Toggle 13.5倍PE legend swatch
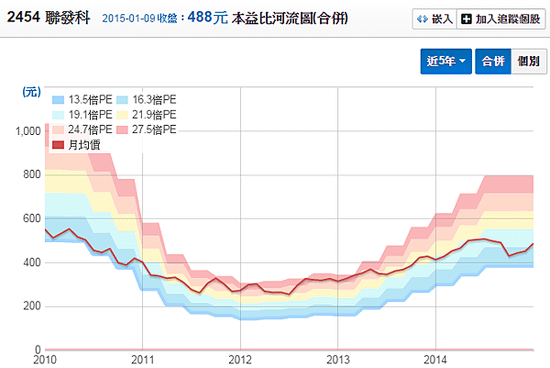Viewport: 550px width, 368px height. pyautogui.click(x=58, y=100)
